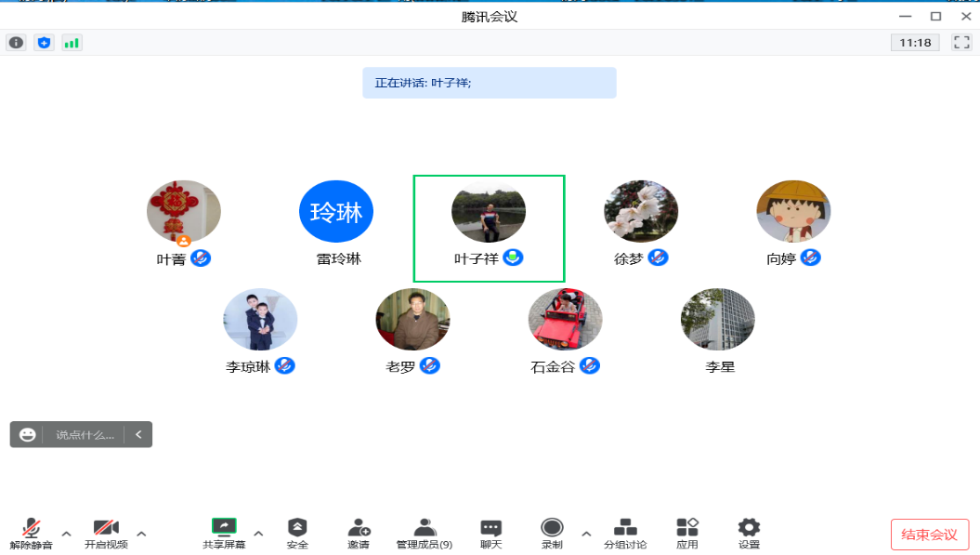Click the red 结束会议 button
Screen dimensions: 980x555
click(x=930, y=535)
